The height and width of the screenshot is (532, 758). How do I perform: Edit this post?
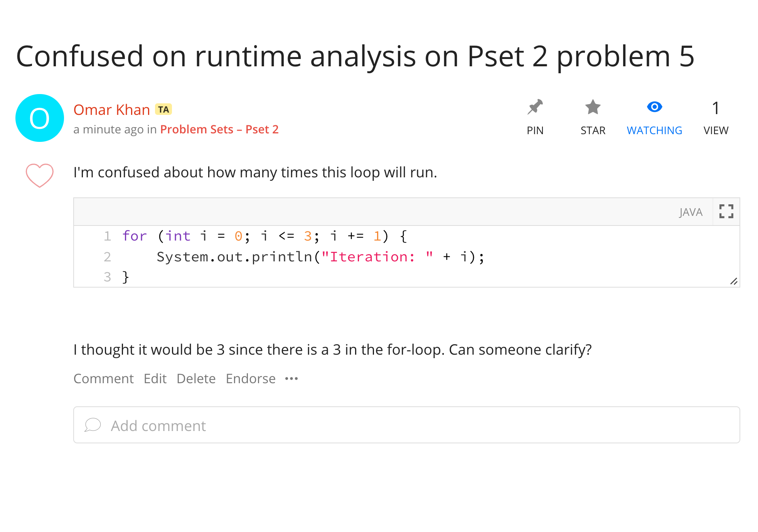(x=155, y=379)
